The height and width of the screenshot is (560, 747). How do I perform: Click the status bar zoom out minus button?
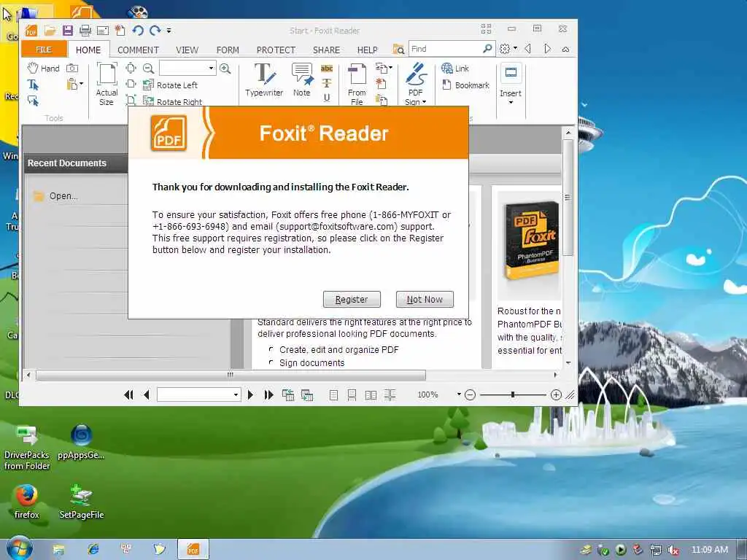(x=470, y=394)
